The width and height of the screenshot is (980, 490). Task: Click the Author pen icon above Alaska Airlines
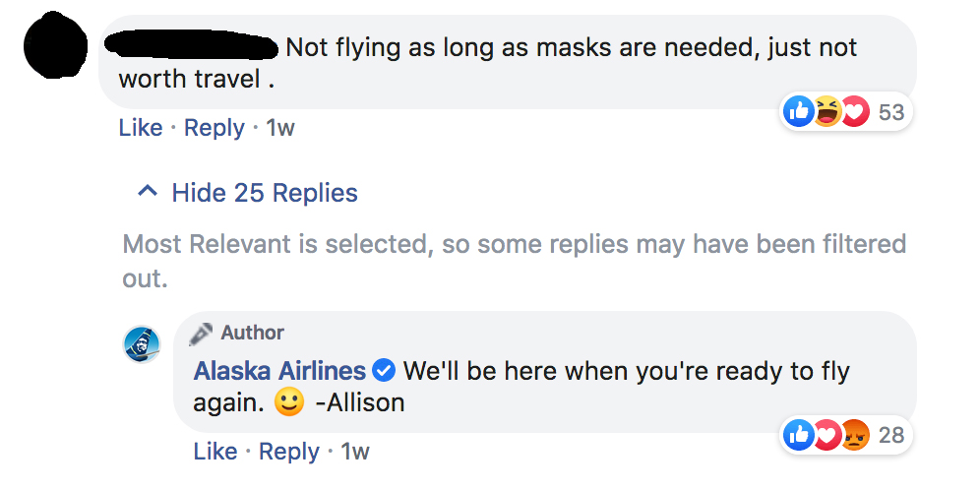(201, 334)
